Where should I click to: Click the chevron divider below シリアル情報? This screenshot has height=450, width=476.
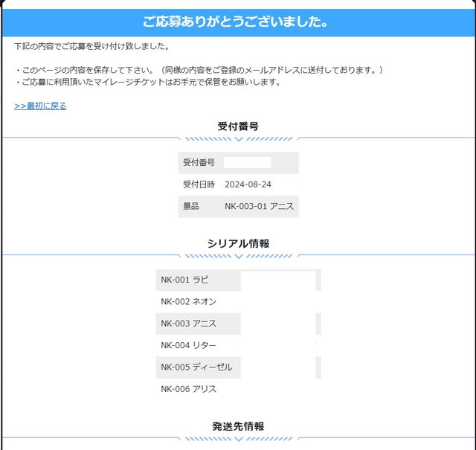[238, 255]
